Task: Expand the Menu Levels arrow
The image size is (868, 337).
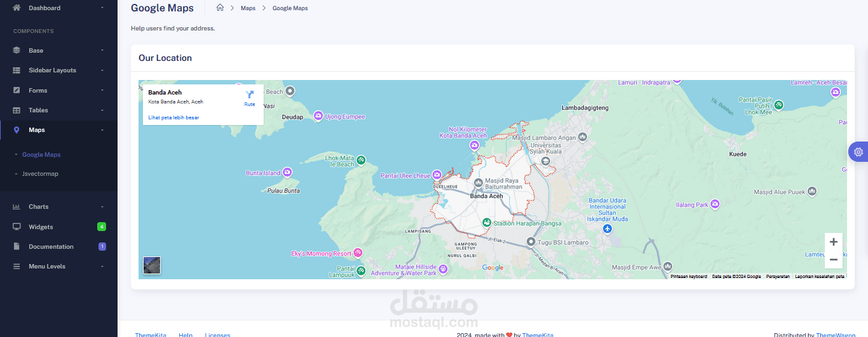Action: (x=102, y=267)
